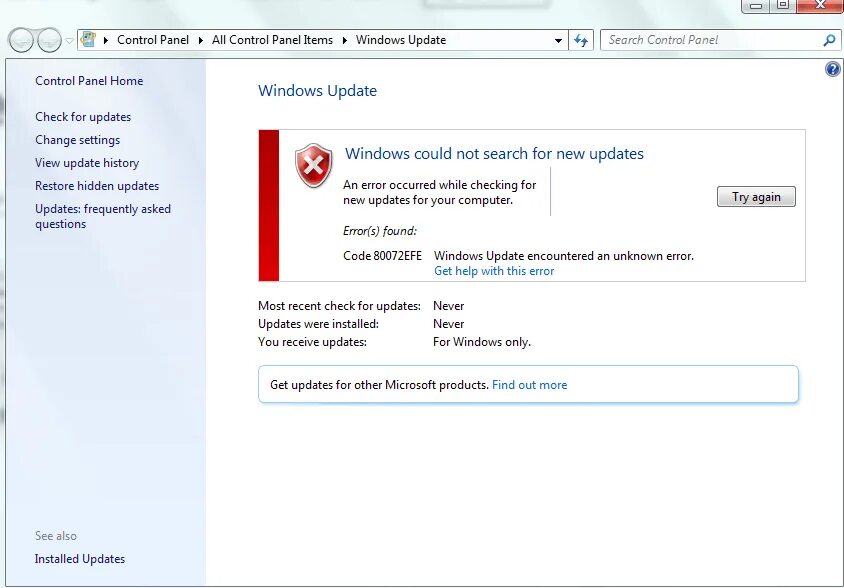Click Check for updates
This screenshot has width=844, height=588.
(x=83, y=117)
